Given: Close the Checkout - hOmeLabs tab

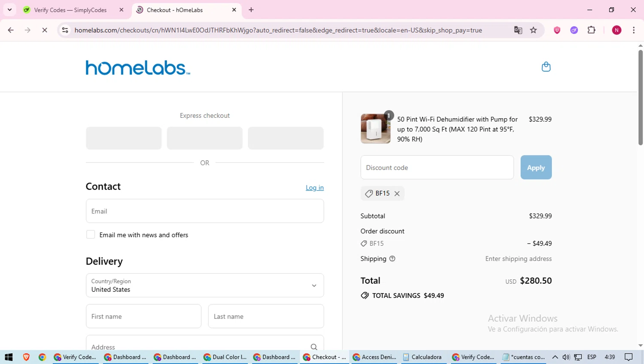Looking at the screenshot, I should 234,10.
